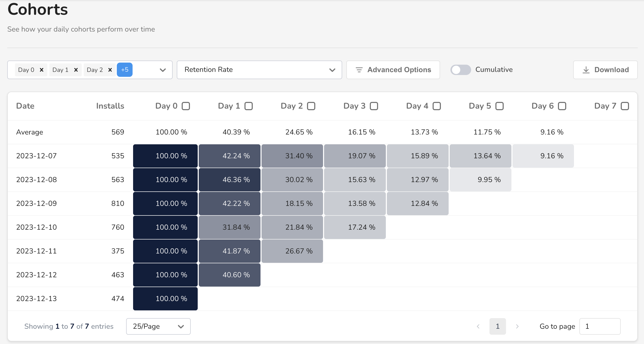This screenshot has height=344, width=644.
Task: Click the 2023-12-09 date cell
Action: pyautogui.click(x=36, y=204)
